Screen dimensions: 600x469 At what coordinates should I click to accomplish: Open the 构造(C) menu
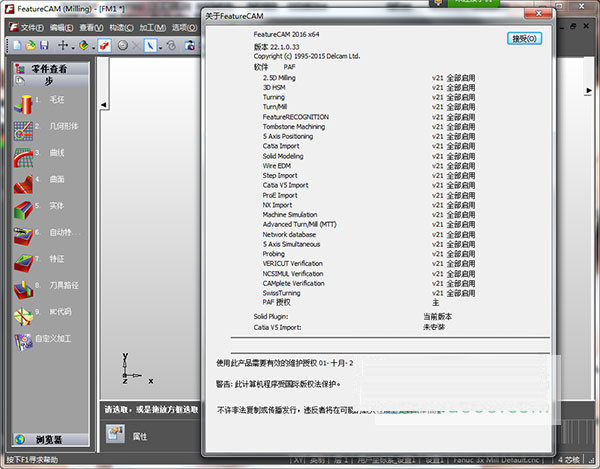coord(121,28)
